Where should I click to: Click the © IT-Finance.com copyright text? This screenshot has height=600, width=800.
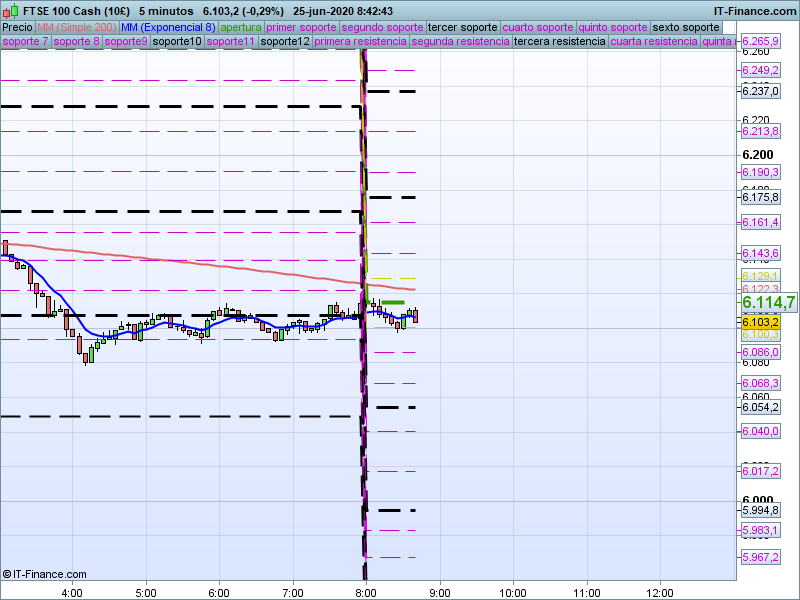coord(45,574)
